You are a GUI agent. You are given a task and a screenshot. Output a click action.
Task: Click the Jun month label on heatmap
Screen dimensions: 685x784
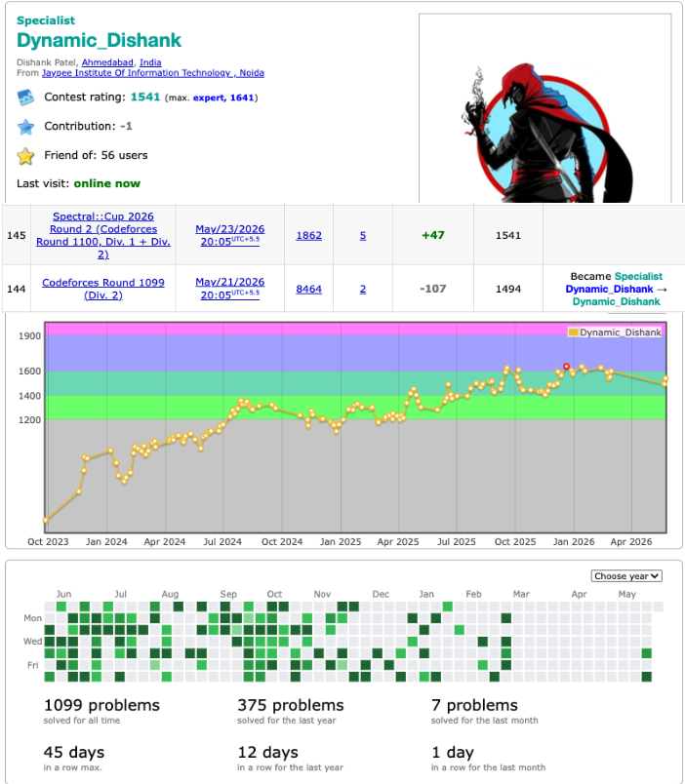click(x=63, y=594)
